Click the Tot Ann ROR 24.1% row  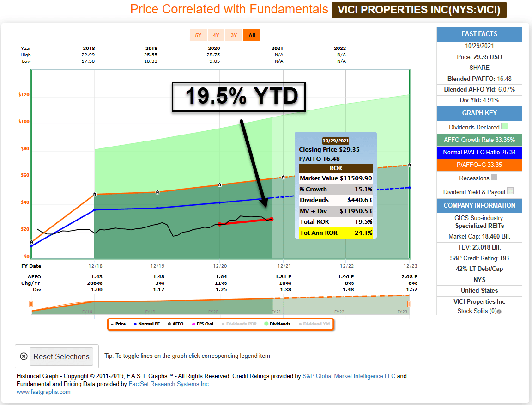point(336,233)
